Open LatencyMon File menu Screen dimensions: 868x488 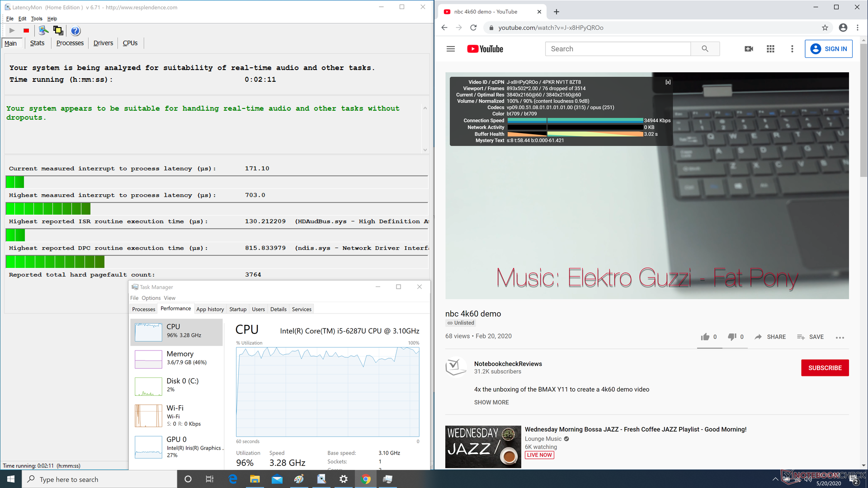click(10, 19)
